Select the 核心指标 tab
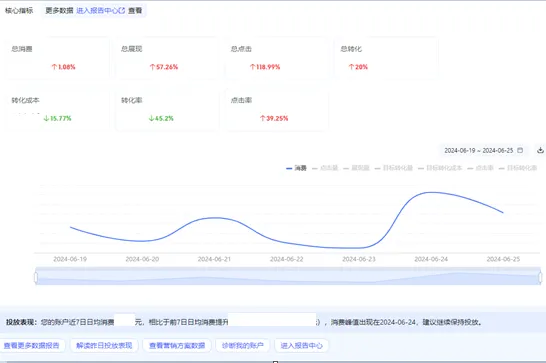 [x=19, y=10]
